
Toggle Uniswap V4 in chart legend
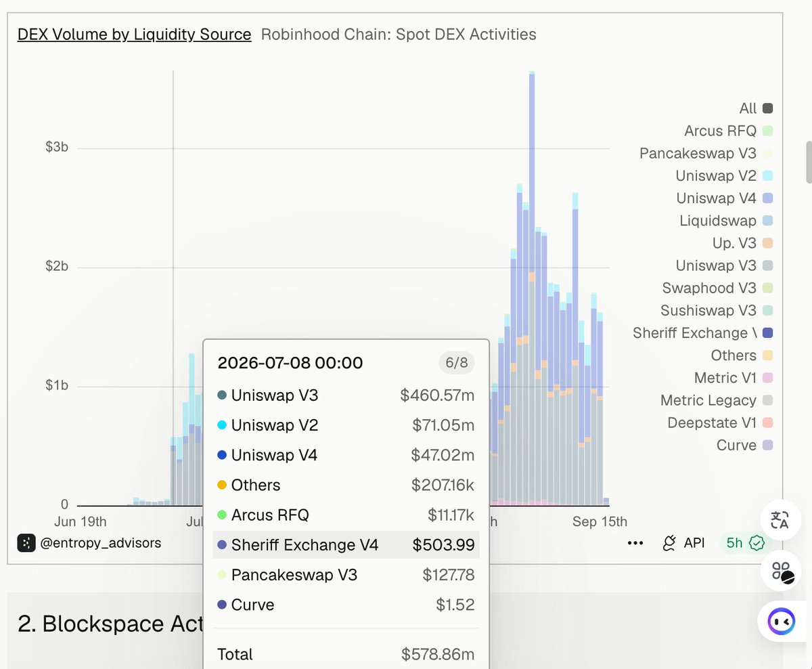tap(724, 198)
